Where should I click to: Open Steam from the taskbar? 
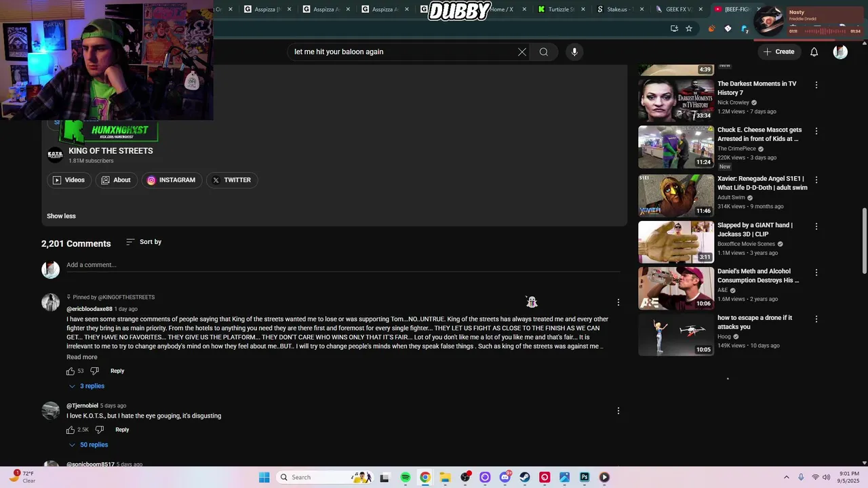pos(525,477)
